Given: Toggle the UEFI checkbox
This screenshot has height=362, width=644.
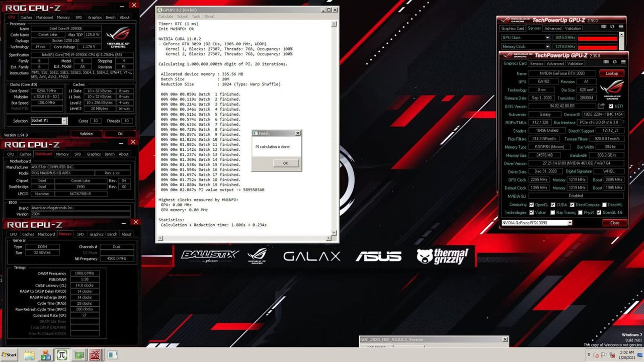Looking at the screenshot, I should [x=610, y=106].
